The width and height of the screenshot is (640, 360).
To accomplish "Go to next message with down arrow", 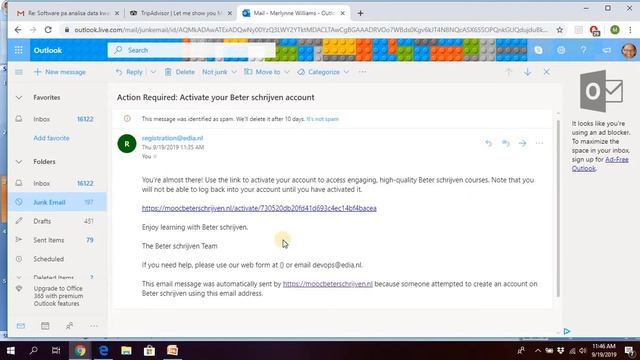I will tap(527, 72).
